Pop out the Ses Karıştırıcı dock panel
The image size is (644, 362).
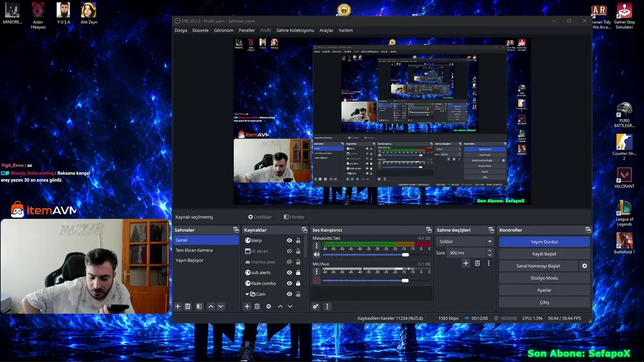pyautogui.click(x=429, y=230)
